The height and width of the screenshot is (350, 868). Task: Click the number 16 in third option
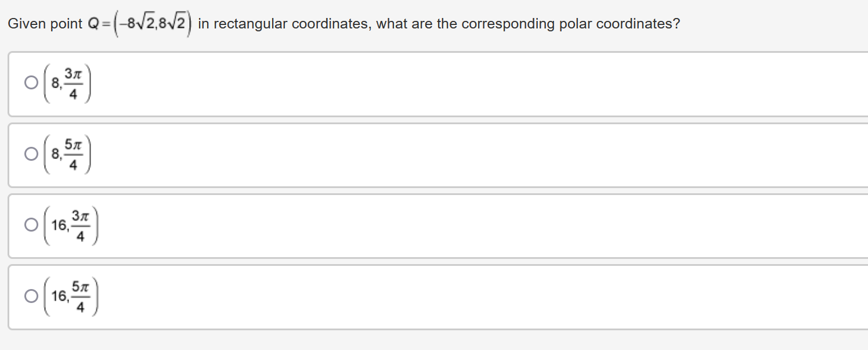58,224
